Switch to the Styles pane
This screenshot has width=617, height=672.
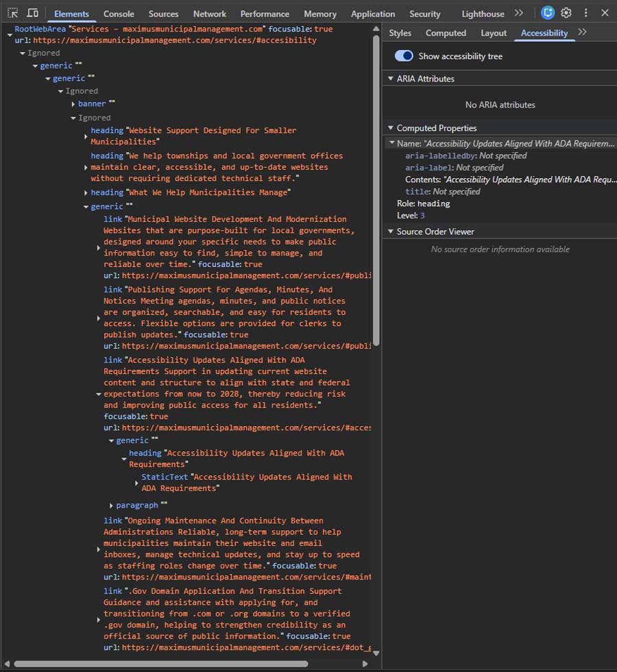click(400, 33)
